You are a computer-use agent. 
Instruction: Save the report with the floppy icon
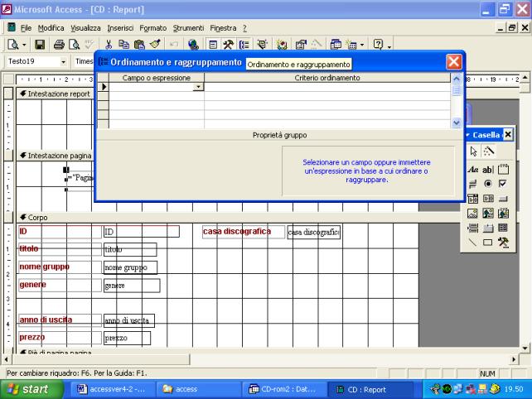coord(40,45)
